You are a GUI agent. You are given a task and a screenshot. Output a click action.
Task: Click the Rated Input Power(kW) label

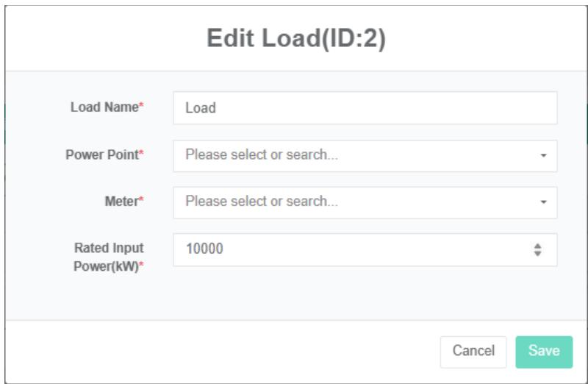pos(108,257)
